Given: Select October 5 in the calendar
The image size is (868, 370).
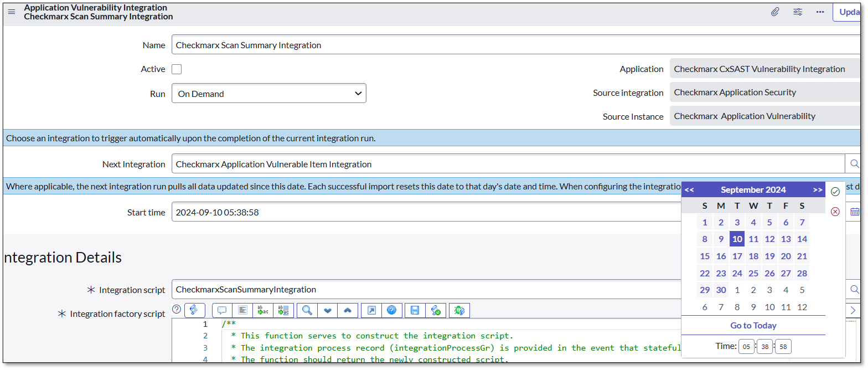Looking at the screenshot, I should pyautogui.click(x=802, y=290).
